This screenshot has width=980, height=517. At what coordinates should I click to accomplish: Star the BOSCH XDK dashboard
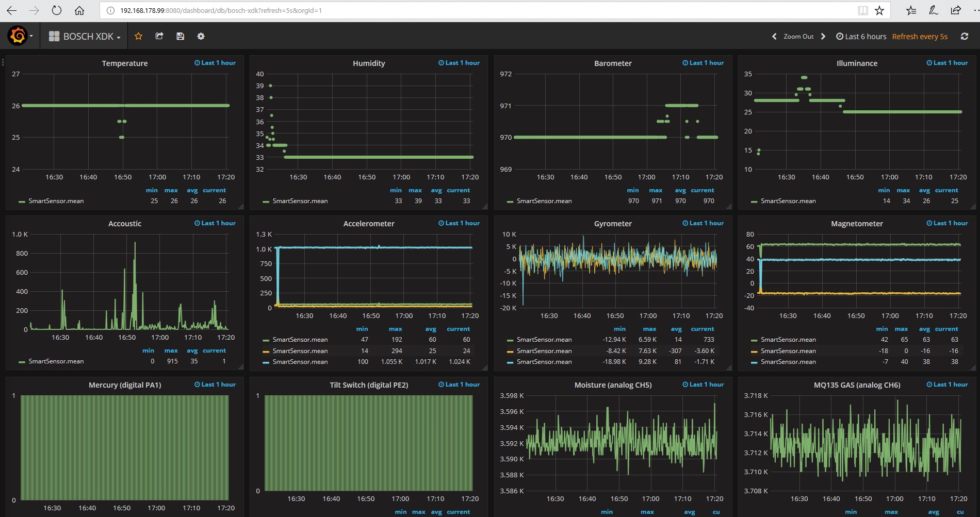point(138,36)
